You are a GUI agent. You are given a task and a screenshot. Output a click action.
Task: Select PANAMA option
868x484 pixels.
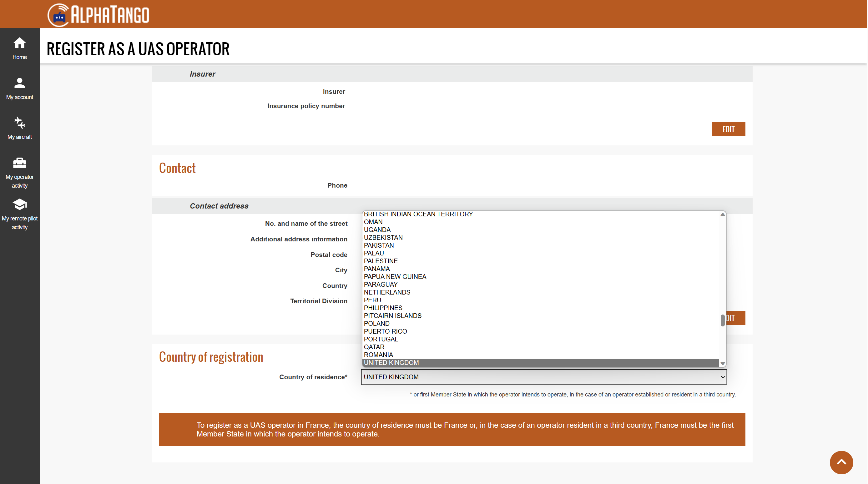[x=541, y=269]
